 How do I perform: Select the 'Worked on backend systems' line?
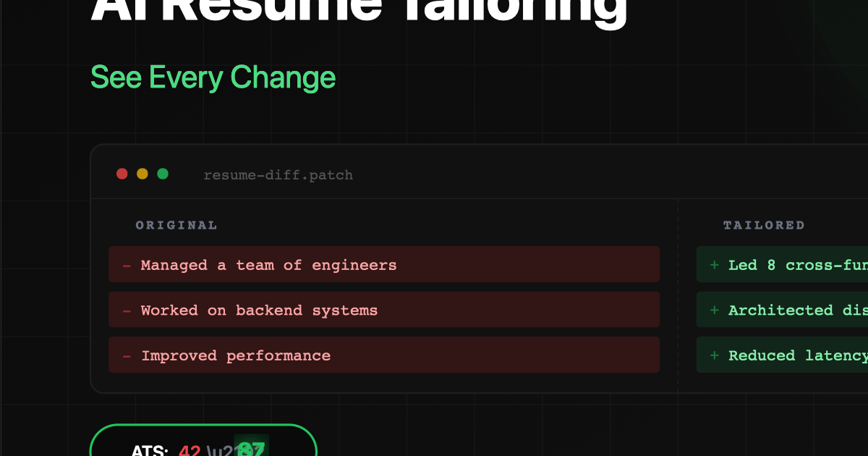click(384, 310)
